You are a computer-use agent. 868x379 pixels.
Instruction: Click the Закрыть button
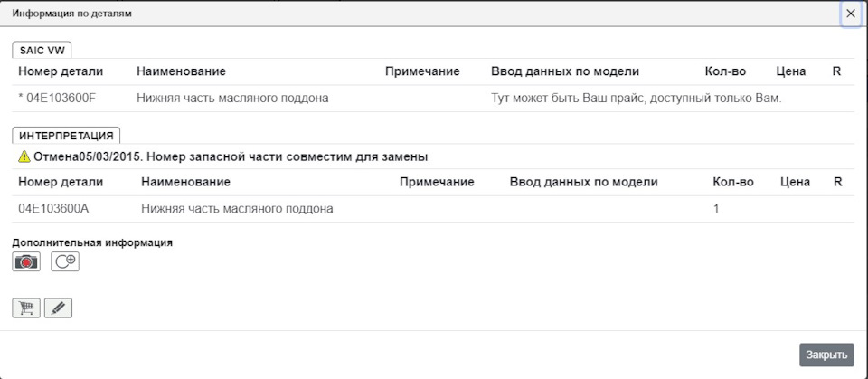coord(826,355)
